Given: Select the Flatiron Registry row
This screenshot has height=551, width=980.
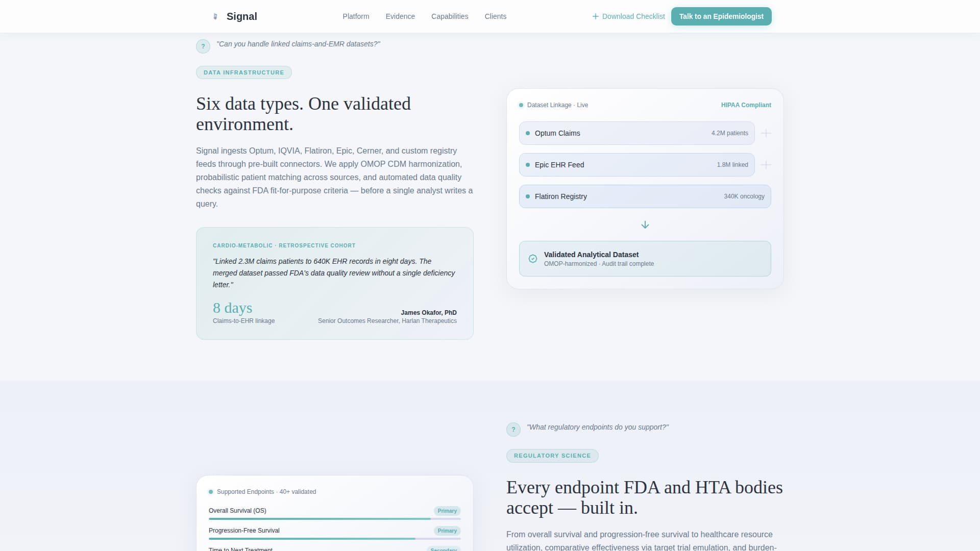Looking at the screenshot, I should [x=645, y=196].
